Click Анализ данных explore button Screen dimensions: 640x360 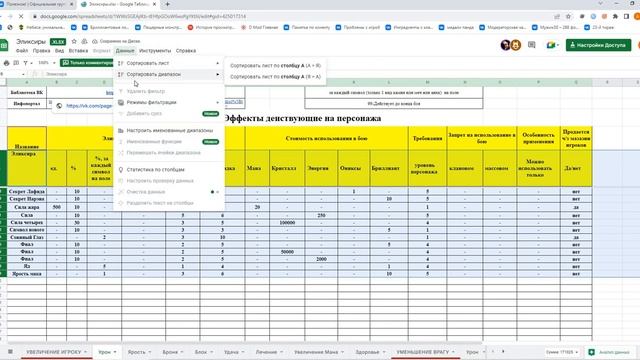point(609,352)
